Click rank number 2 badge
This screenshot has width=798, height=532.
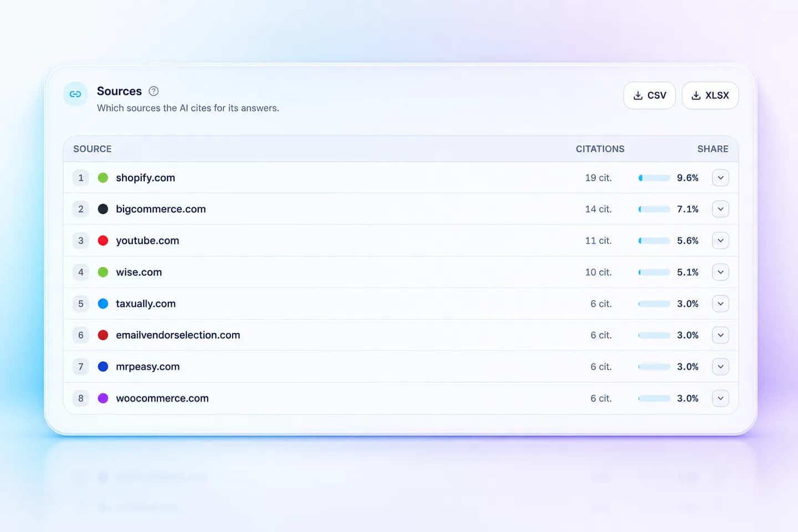click(81, 209)
